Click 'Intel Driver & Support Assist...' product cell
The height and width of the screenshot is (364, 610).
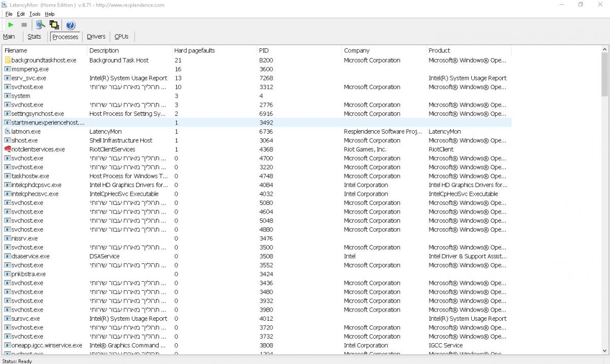point(468,256)
